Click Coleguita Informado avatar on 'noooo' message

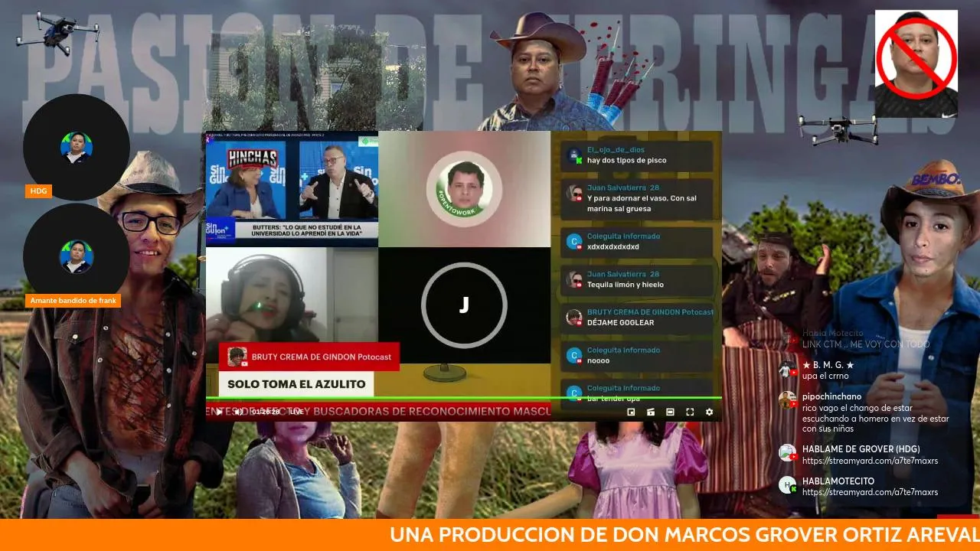tap(574, 355)
